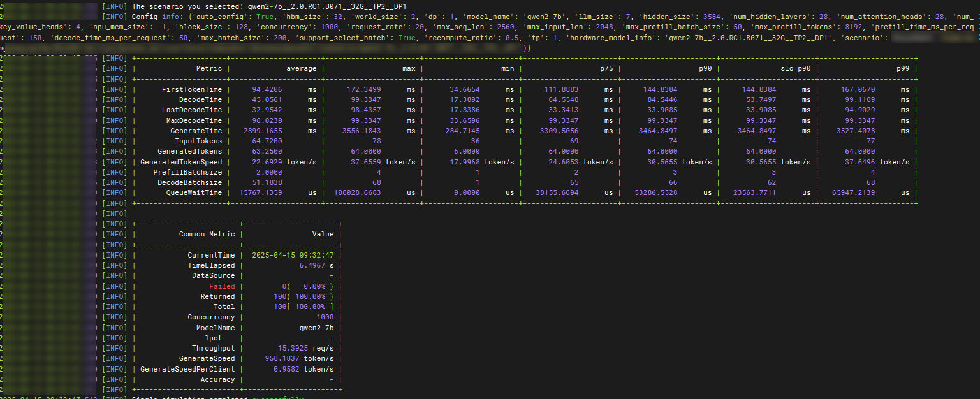The width and height of the screenshot is (980, 399).
Task: Select LastDecodeTime max value 98.4357
Action: point(365,110)
